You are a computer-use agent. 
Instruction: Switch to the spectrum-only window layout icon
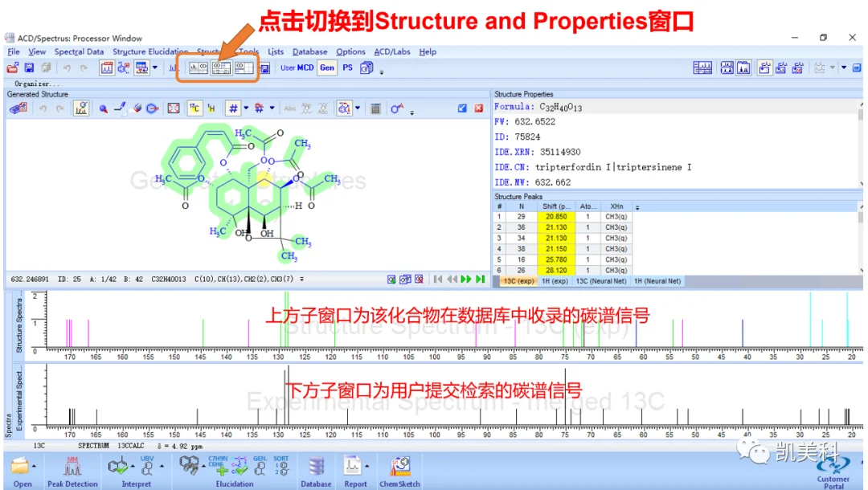pos(199,68)
